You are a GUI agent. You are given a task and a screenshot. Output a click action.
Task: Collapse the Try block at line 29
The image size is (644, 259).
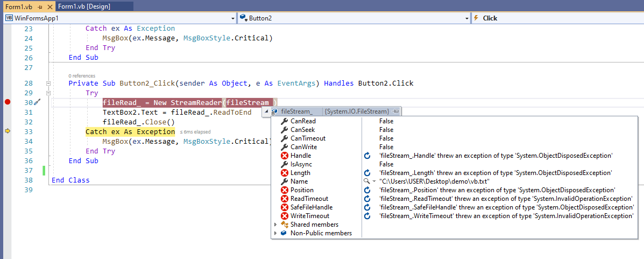[48, 93]
